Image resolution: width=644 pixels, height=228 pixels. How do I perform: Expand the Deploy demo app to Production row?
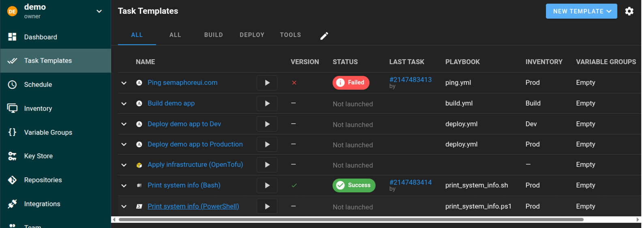[x=124, y=144]
